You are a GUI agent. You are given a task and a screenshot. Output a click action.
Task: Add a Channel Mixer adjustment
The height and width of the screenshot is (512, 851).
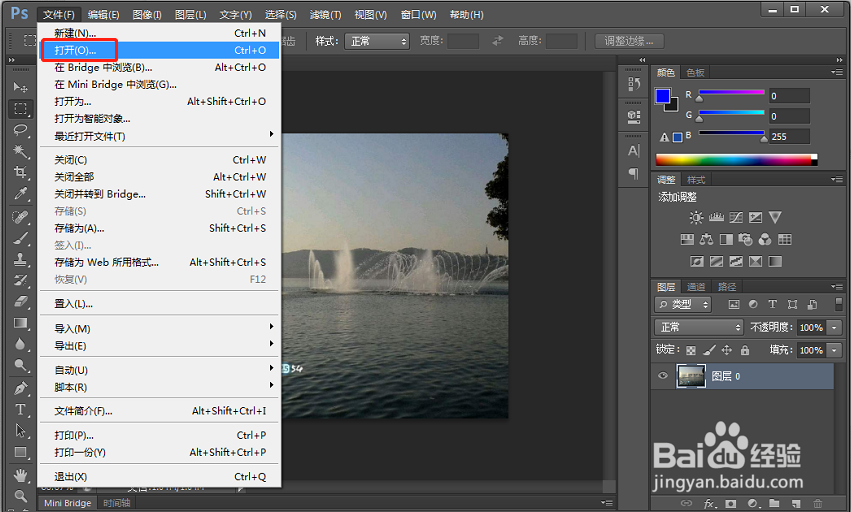pyautogui.click(x=765, y=239)
